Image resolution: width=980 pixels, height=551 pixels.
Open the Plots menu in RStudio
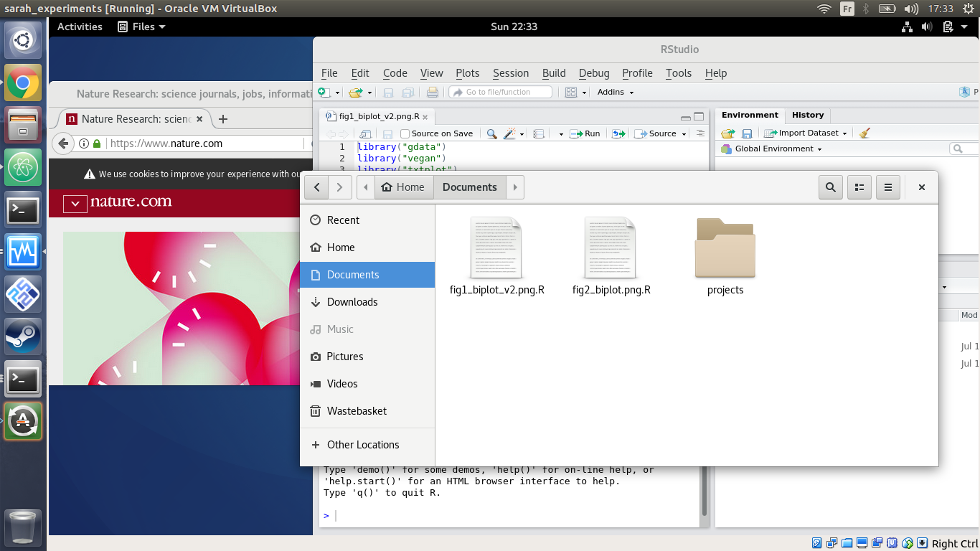pyautogui.click(x=467, y=73)
